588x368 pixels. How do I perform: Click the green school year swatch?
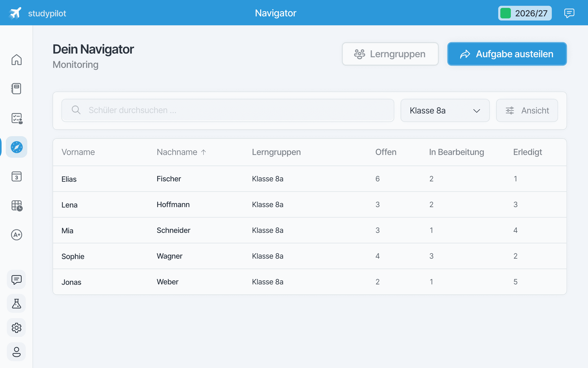click(x=505, y=13)
